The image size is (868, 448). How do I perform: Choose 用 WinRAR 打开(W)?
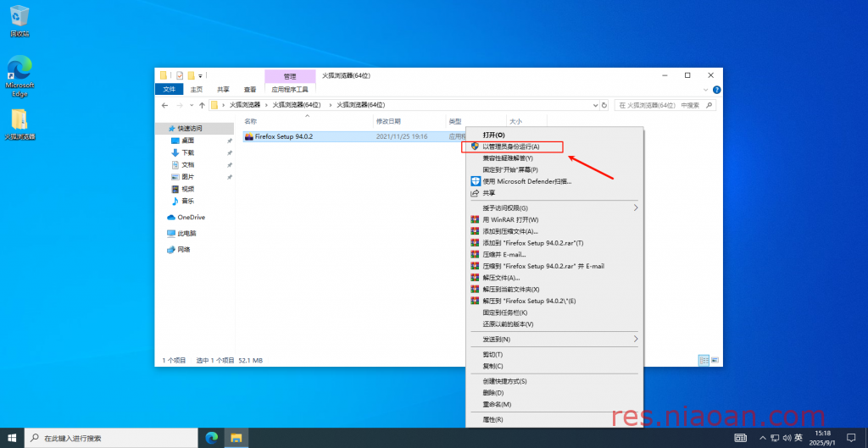coord(554,219)
